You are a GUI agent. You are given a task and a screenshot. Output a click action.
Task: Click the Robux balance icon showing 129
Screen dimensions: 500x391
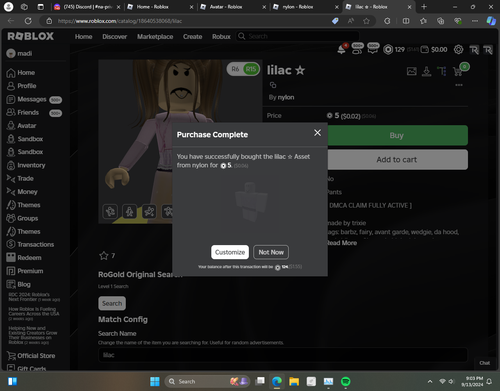point(388,50)
